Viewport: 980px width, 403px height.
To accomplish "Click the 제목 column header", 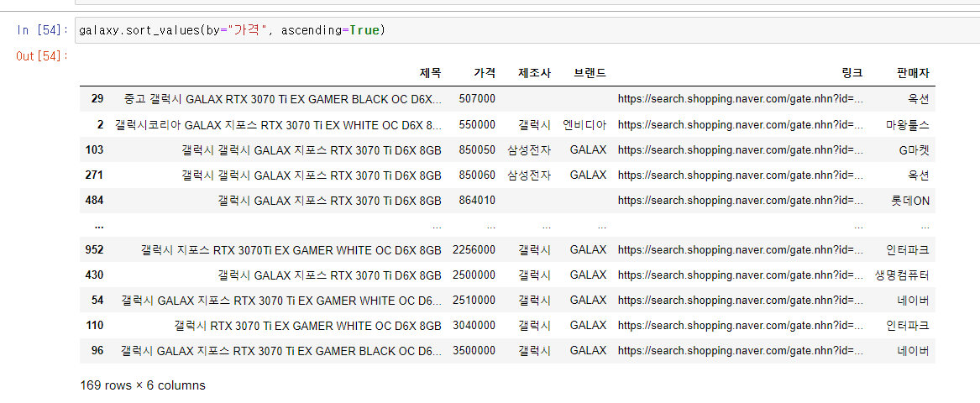I will [430, 73].
